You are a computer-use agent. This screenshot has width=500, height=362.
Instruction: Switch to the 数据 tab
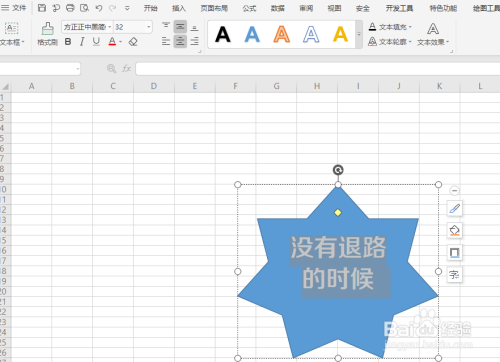278,8
